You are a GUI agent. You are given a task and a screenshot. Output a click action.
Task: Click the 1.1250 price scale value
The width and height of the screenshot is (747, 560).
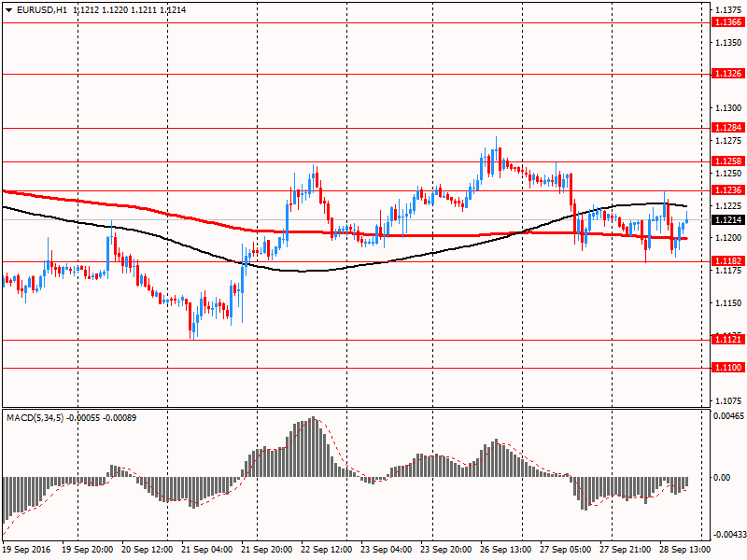point(728,174)
